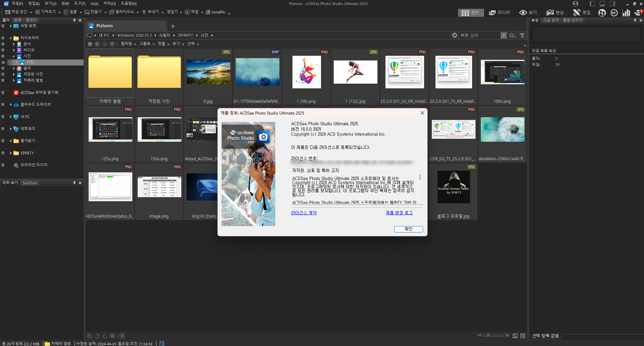This screenshot has width=644, height=346.
Task: Pin the Folders panel
Action: pyautogui.click(x=74, y=20)
